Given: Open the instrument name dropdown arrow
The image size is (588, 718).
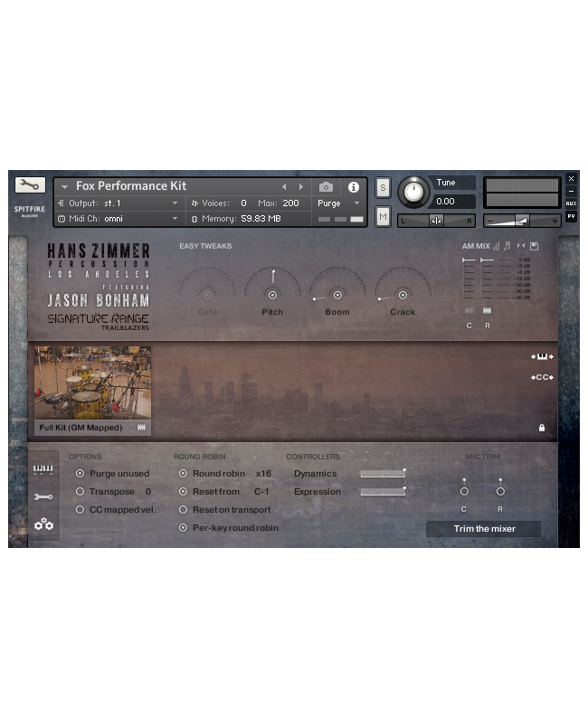Looking at the screenshot, I should click(64, 187).
